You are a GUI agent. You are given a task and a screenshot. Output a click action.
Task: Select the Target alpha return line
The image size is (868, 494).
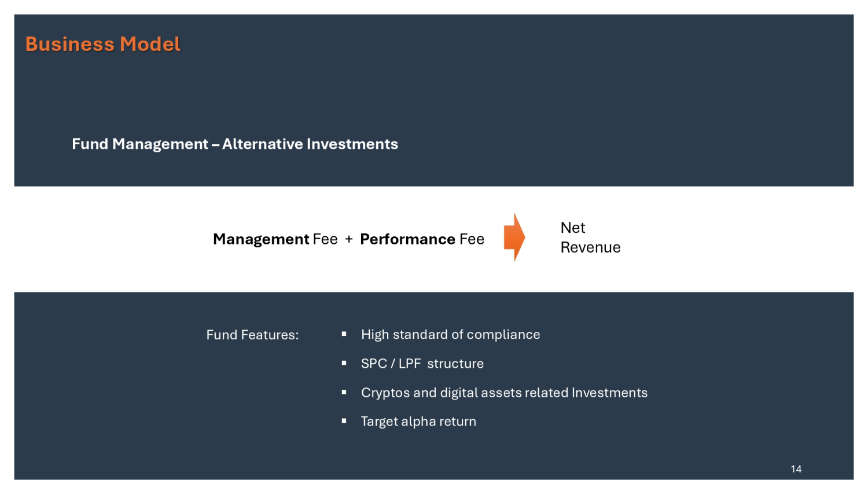pos(418,422)
